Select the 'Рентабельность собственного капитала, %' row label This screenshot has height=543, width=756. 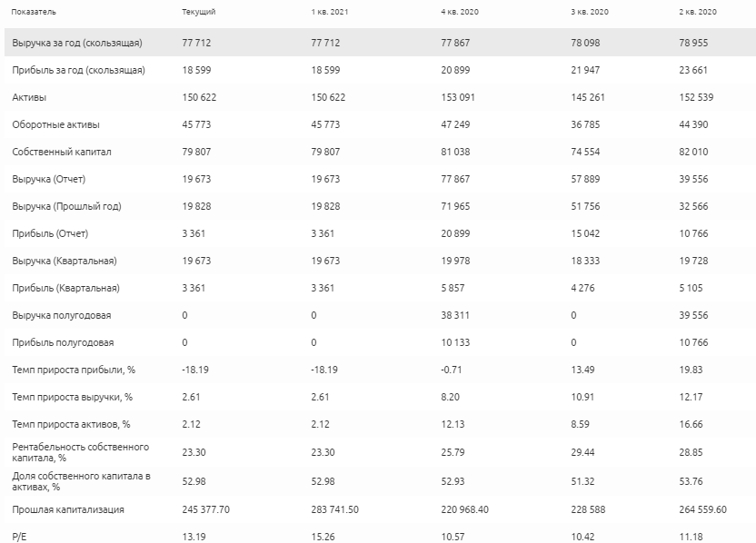point(81,451)
